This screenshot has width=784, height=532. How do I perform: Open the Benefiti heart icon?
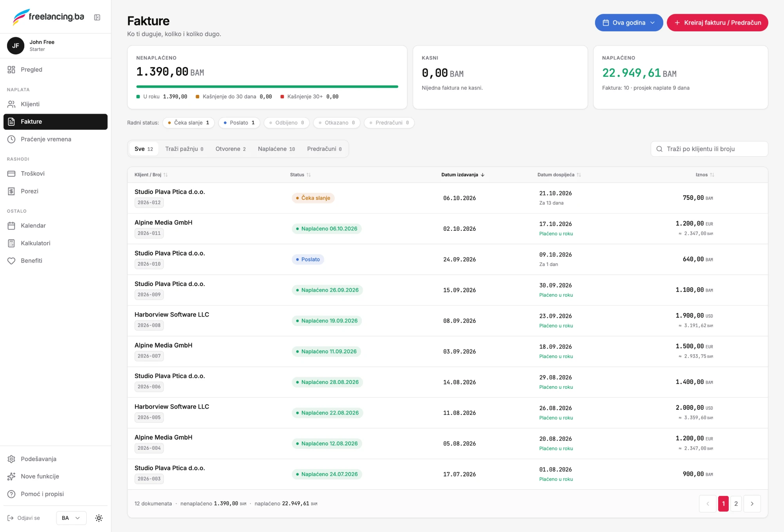tap(11, 261)
